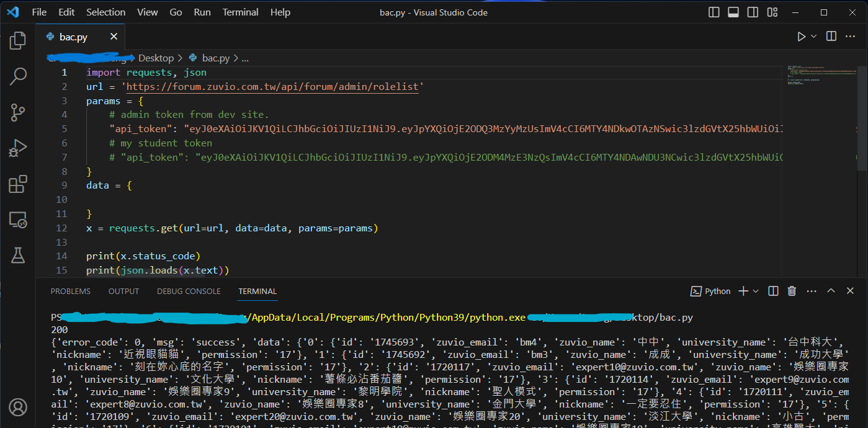Open the Explorer view in activity bar
The height and width of the screenshot is (428, 868).
point(18,41)
